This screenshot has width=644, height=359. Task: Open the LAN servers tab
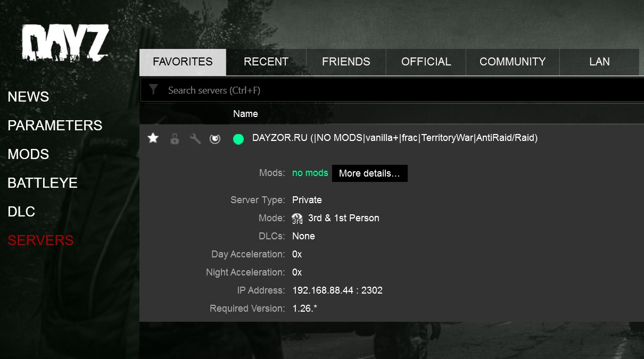599,62
